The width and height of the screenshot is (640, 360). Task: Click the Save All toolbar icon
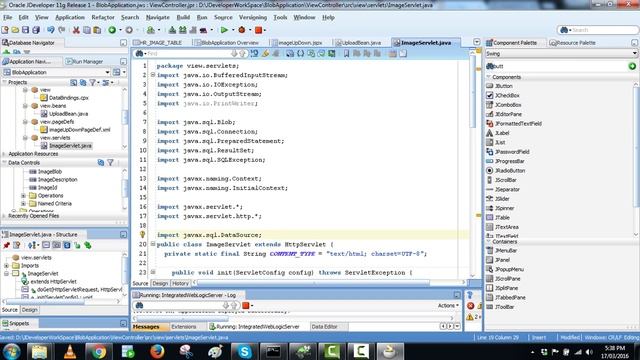[x=36, y=30]
